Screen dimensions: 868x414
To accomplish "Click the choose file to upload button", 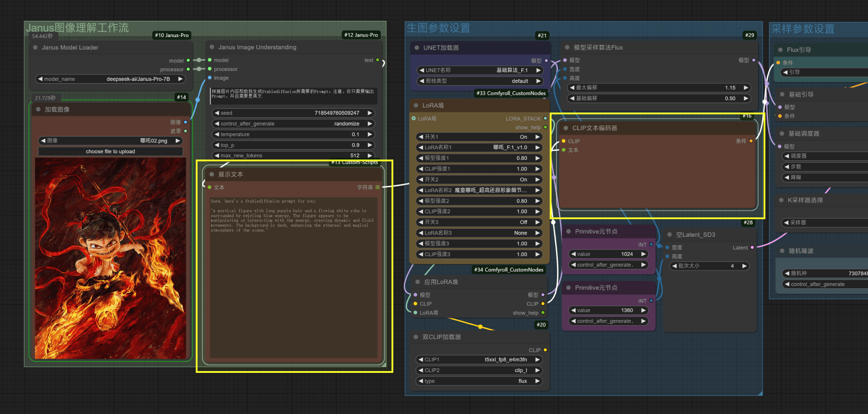I will (110, 151).
